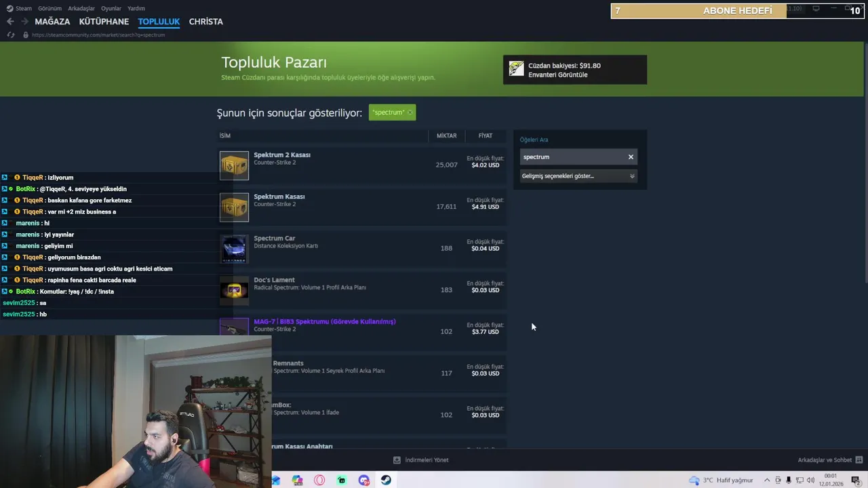
Task: Clear the spectrum search with the X
Action: tap(631, 157)
